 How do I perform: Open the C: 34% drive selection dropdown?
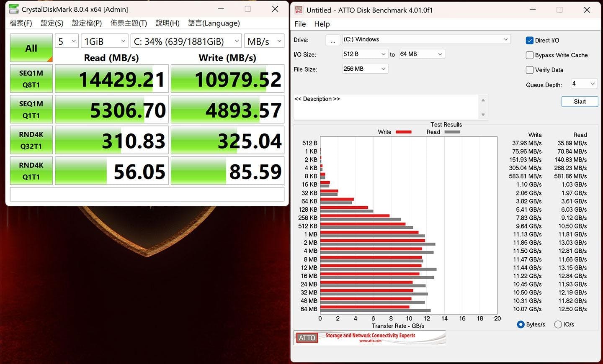point(186,41)
